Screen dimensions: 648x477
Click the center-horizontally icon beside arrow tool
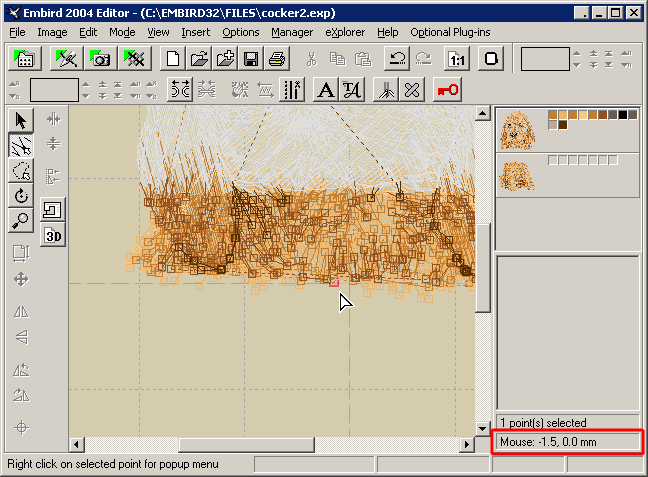click(x=53, y=119)
